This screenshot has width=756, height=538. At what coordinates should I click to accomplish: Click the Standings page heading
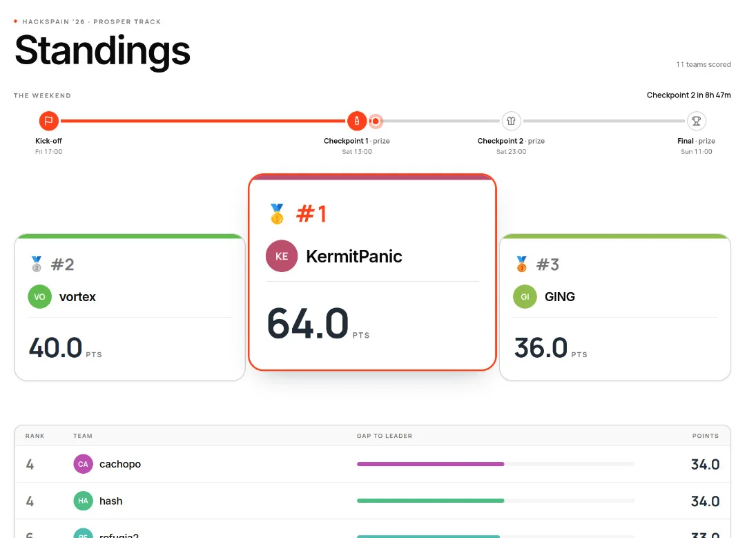pyautogui.click(x=103, y=51)
